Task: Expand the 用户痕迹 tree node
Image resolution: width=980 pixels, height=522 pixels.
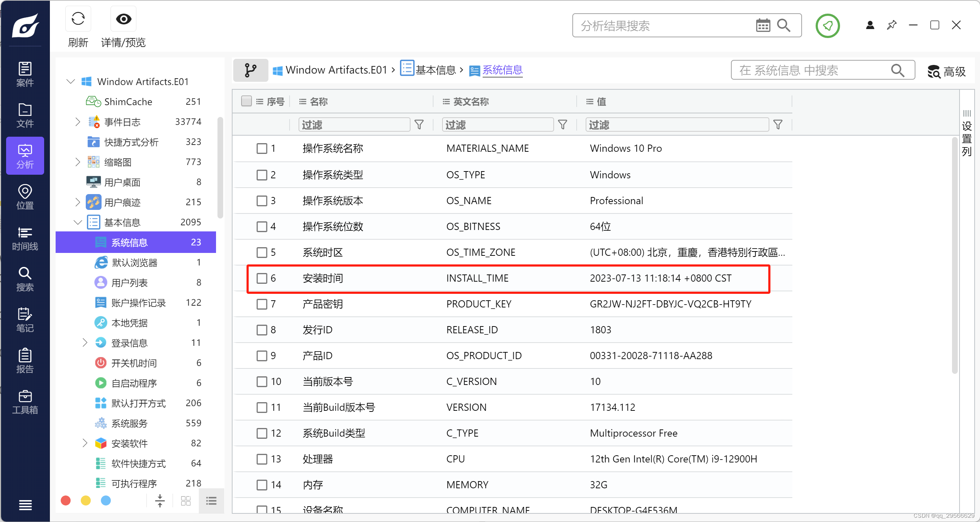Action: pyautogui.click(x=78, y=202)
